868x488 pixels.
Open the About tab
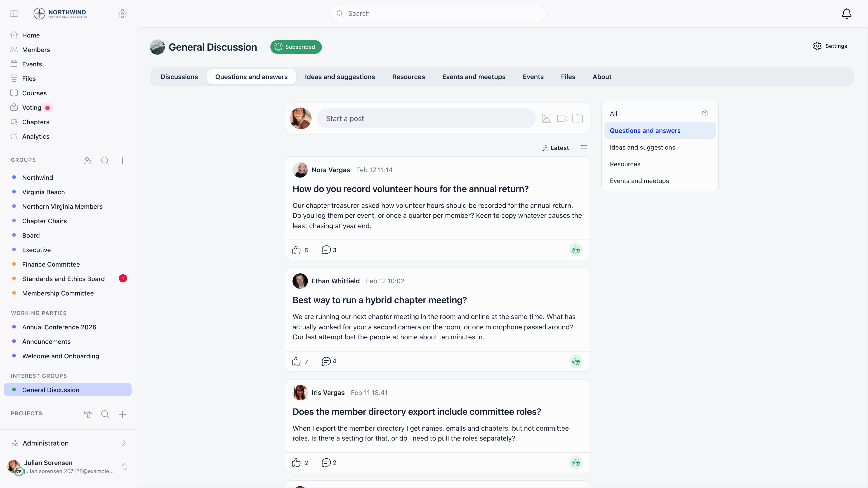click(602, 77)
